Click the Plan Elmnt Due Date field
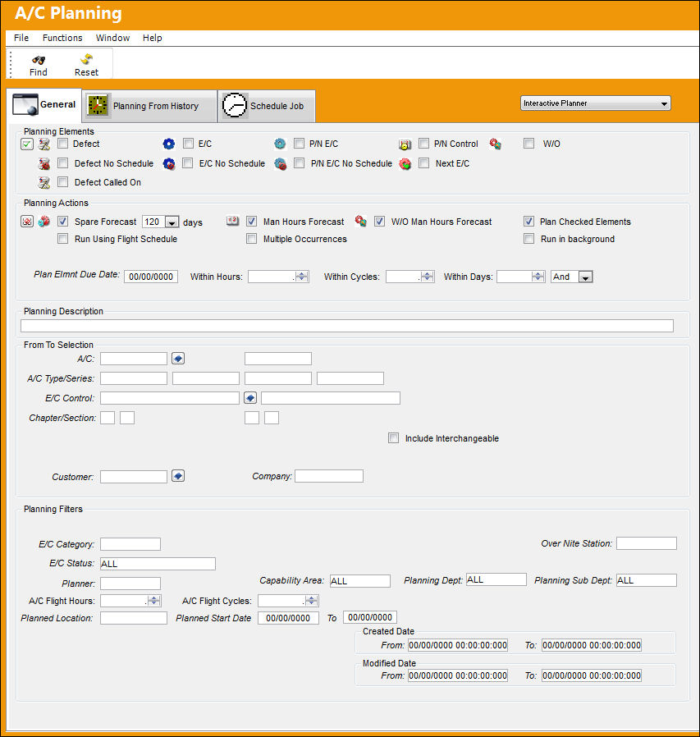700x737 pixels. [151, 277]
